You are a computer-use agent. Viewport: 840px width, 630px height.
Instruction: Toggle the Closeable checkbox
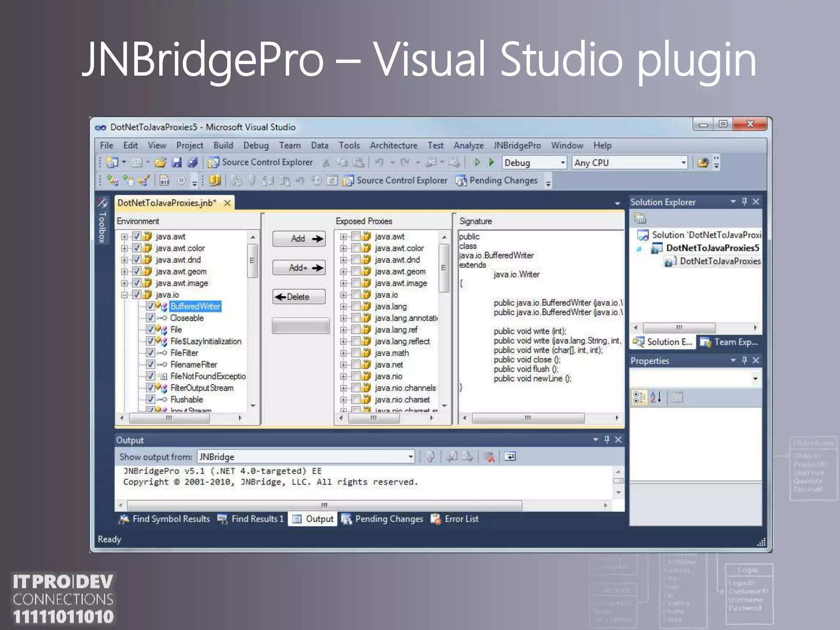(151, 318)
